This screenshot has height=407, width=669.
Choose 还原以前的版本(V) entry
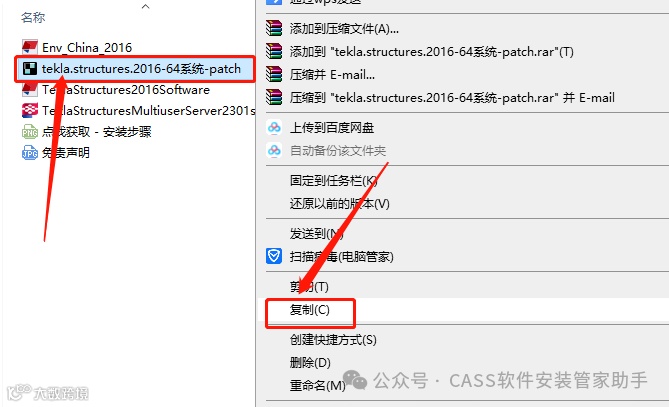point(340,204)
